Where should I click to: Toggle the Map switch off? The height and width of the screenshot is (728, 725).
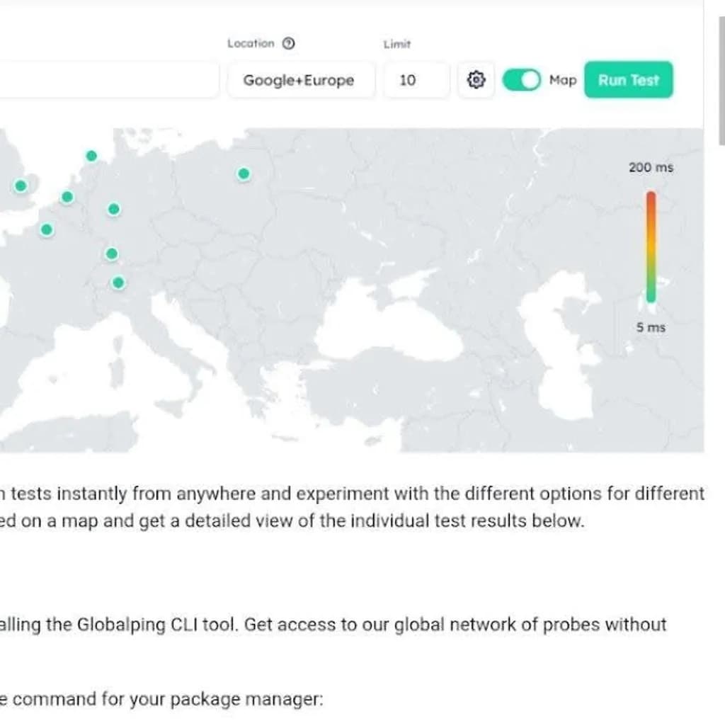521,80
